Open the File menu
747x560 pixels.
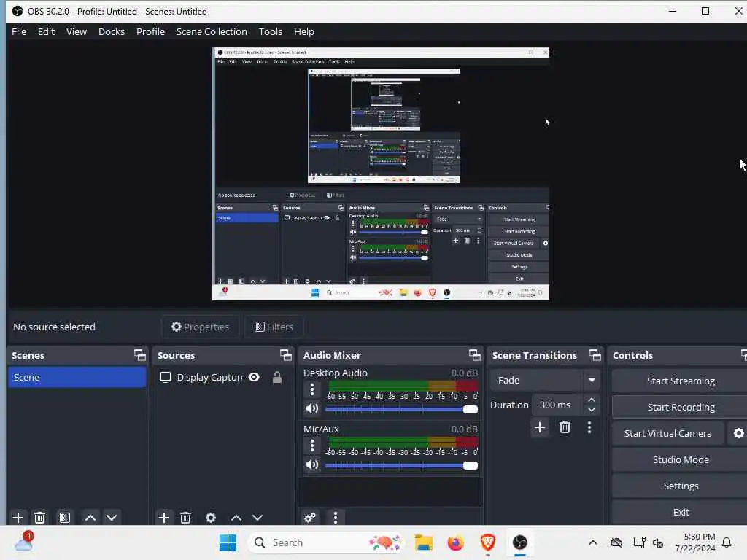[19, 31]
